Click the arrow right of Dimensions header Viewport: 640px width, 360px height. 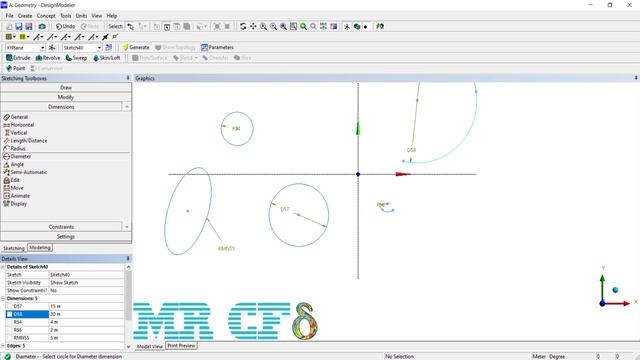click(x=127, y=107)
